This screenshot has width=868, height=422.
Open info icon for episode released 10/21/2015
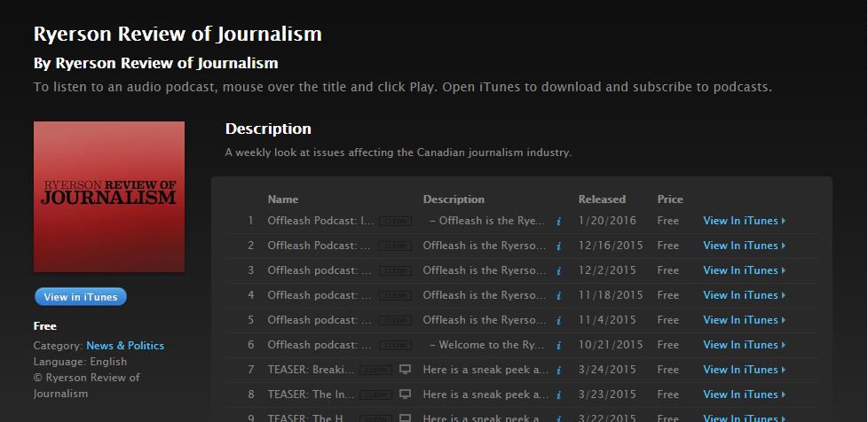[558, 346]
